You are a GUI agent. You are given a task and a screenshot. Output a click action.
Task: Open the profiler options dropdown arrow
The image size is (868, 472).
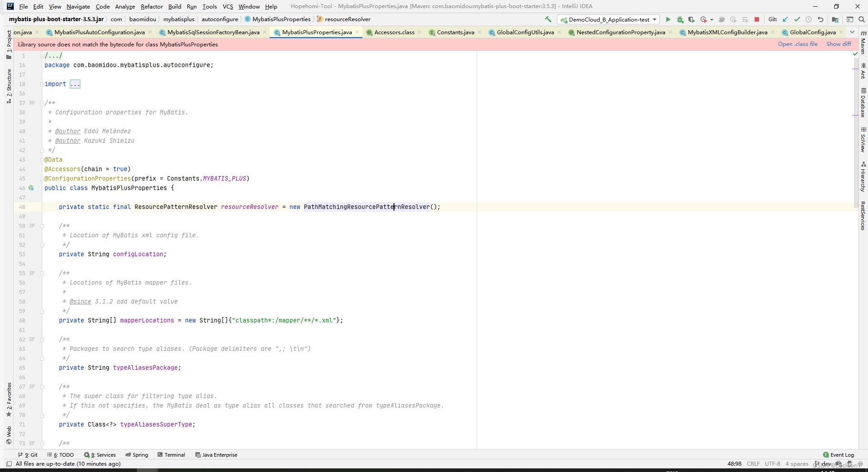pos(711,20)
